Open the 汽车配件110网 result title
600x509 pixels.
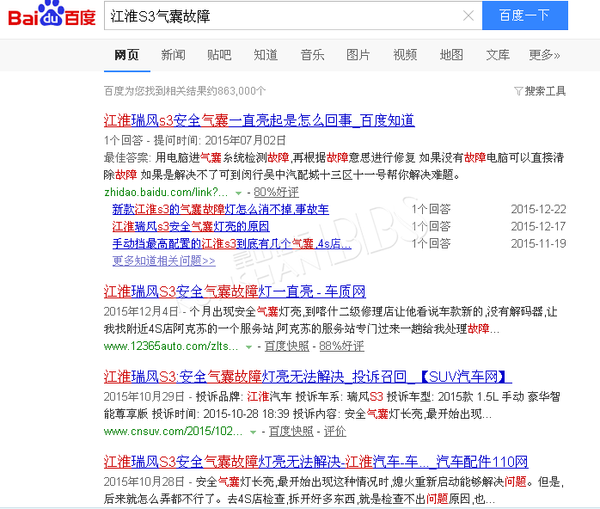click(316, 462)
